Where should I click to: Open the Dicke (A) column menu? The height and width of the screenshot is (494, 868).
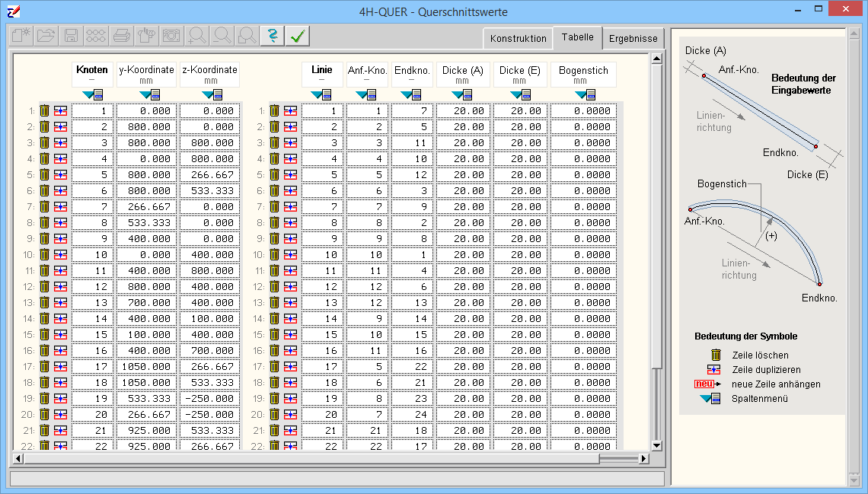[462, 94]
